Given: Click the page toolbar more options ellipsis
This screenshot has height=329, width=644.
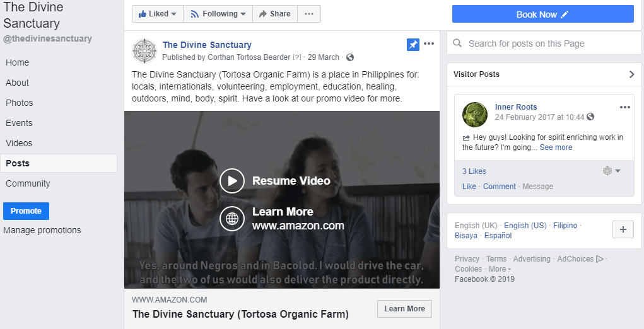Looking at the screenshot, I should point(308,14).
